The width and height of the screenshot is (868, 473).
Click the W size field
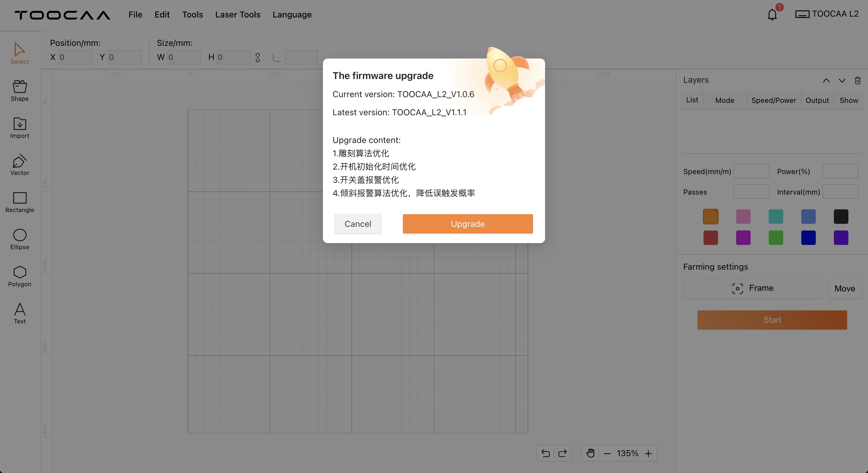(184, 57)
